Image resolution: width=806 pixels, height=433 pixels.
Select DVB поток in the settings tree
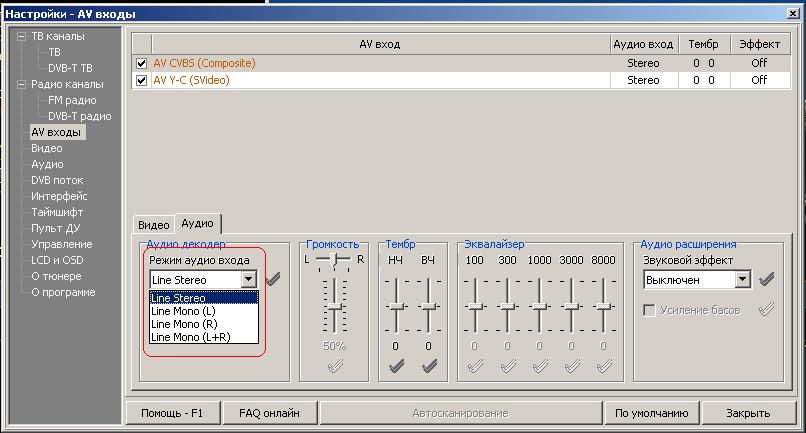[59, 180]
